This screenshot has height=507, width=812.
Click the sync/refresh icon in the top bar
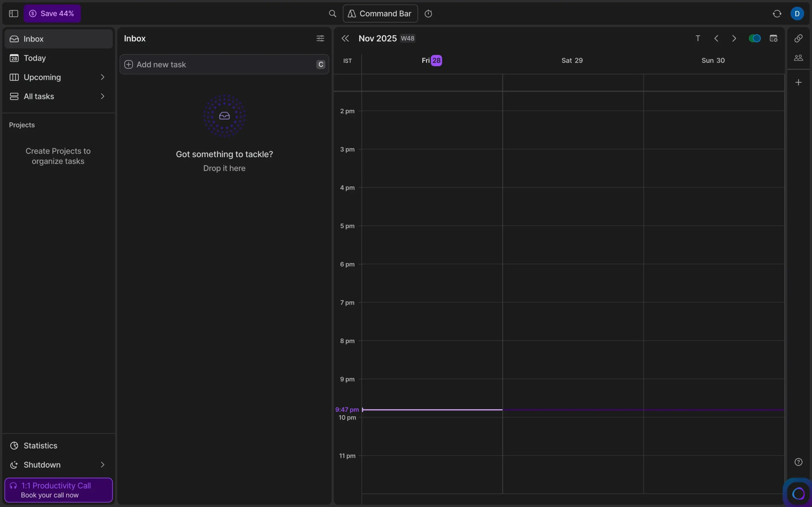(x=777, y=13)
